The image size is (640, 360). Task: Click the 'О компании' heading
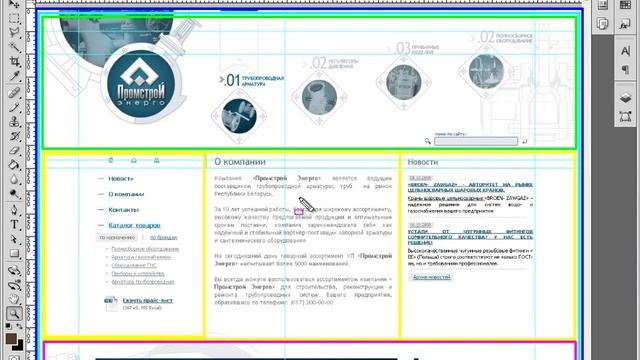[240, 162]
